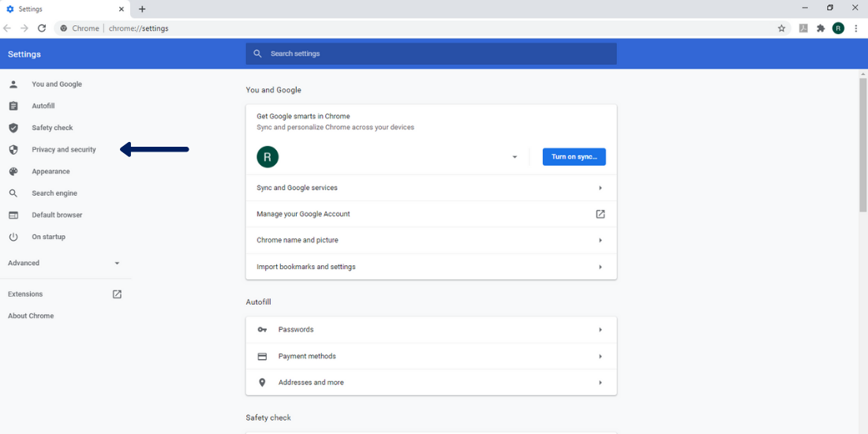The height and width of the screenshot is (434, 868).
Task: Select Search engine in sidebar
Action: (54, 193)
